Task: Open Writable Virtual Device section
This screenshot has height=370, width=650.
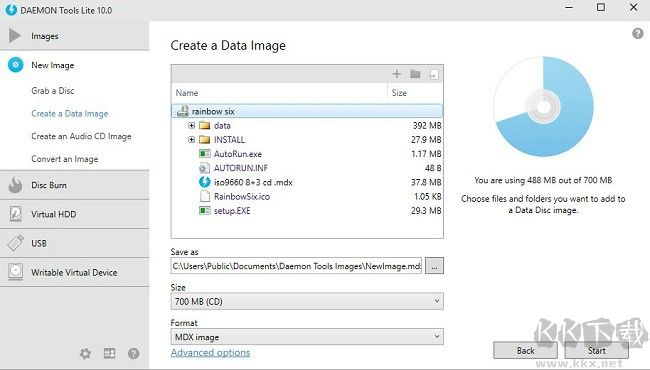Action: click(x=75, y=272)
